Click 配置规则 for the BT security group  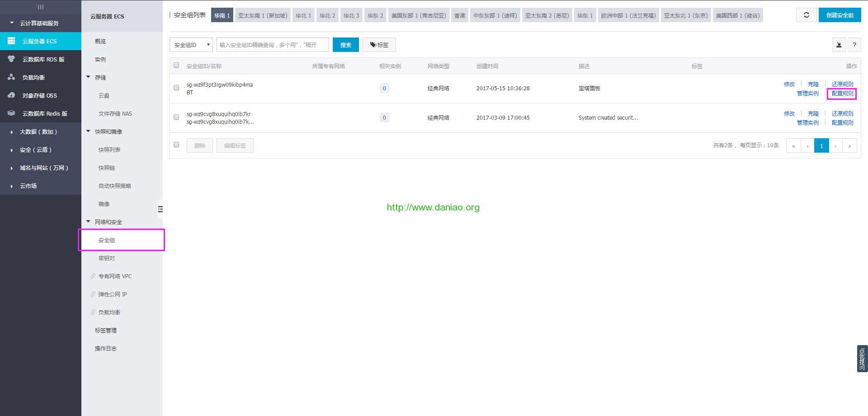842,93
